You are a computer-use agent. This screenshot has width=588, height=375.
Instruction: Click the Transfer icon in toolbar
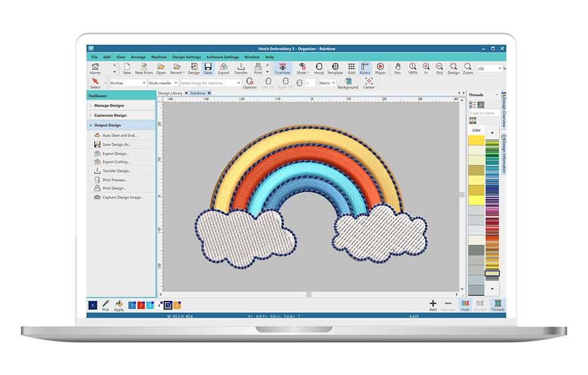point(240,68)
